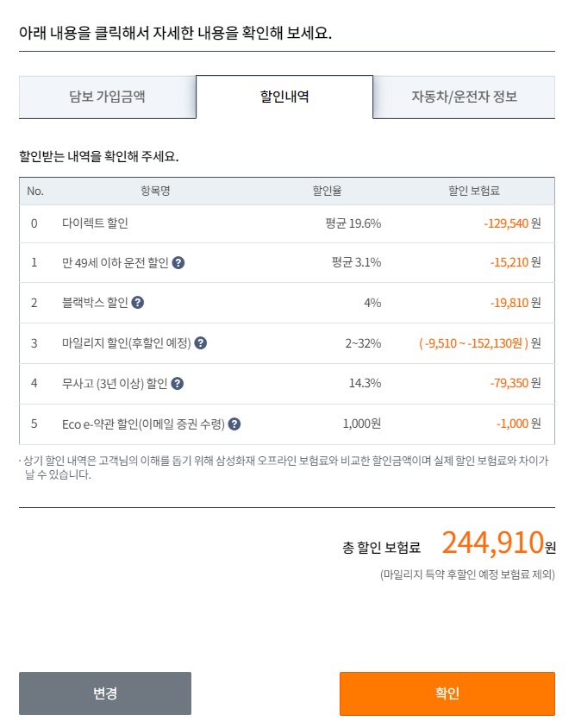Screen dimensions: 575x728
Task: Open help tooltip for 무사고 (3년 이상) 할인
Action: pos(178,382)
